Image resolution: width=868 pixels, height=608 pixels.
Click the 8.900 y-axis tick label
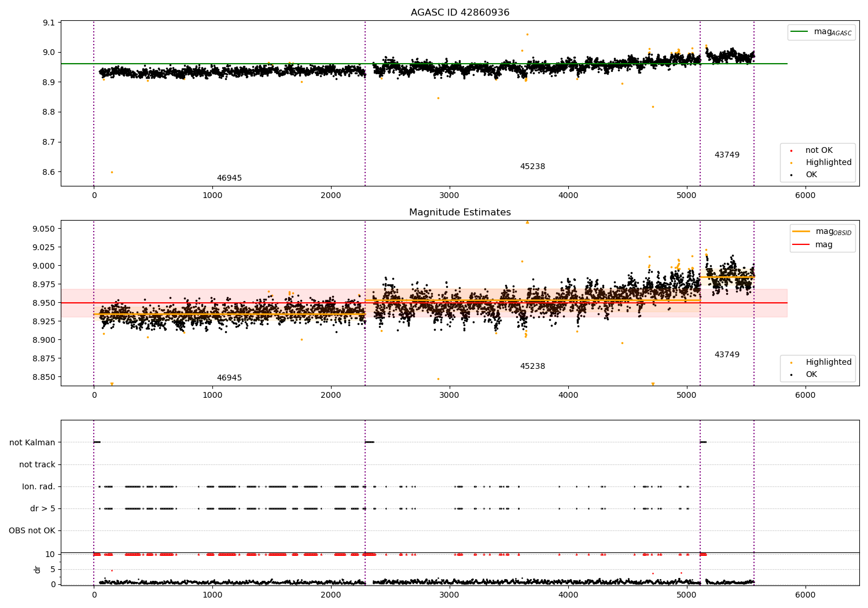click(44, 340)
